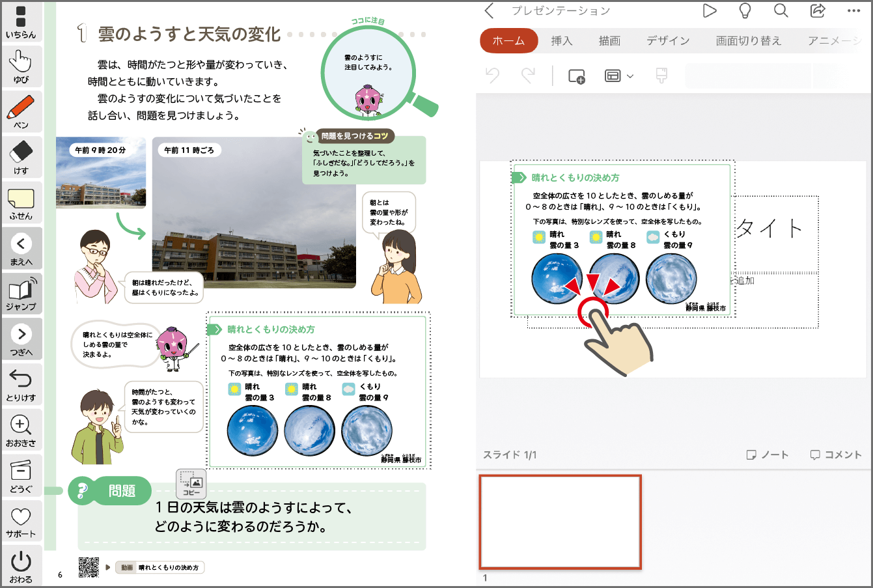Open the ジャンプ page jump tool
This screenshot has width=873, height=588.
click(21, 294)
